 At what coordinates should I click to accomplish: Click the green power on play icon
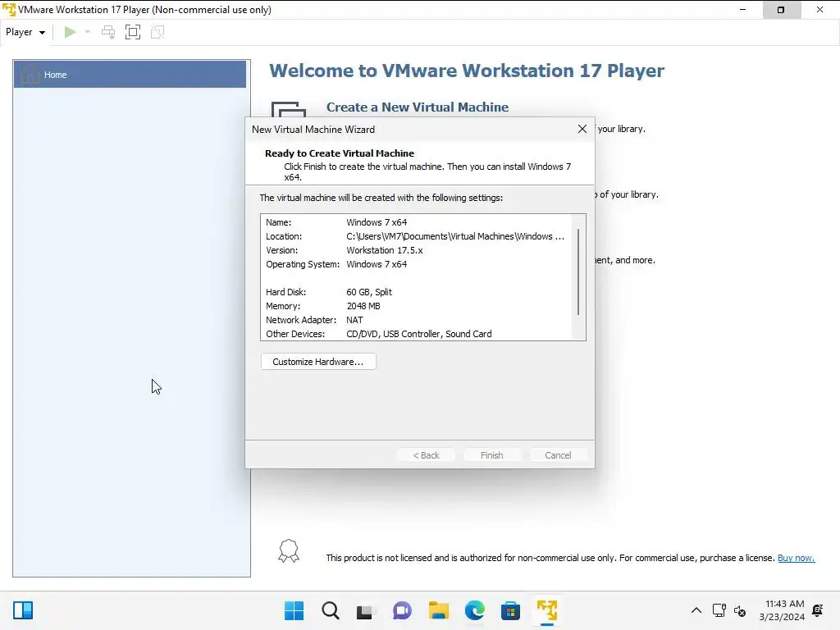click(70, 32)
